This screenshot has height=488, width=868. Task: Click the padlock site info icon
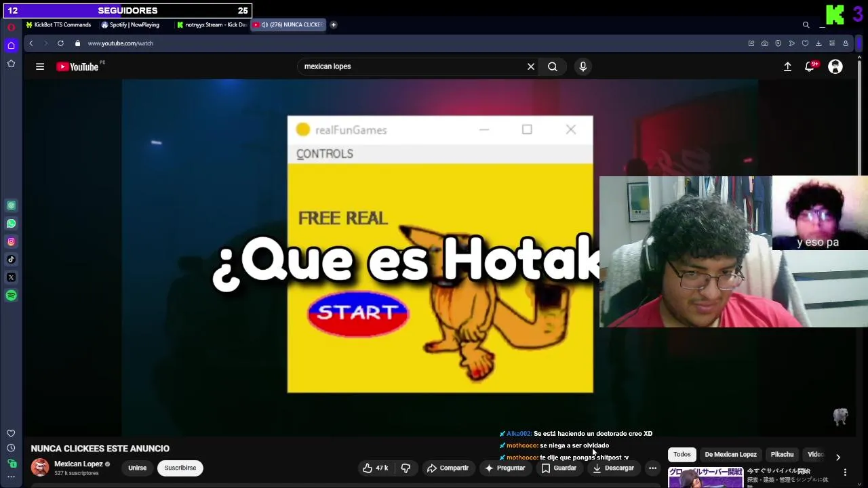tap(77, 43)
